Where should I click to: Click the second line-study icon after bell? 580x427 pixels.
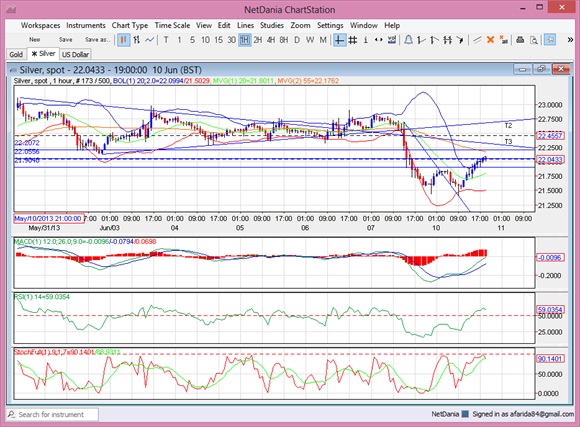pos(434,40)
